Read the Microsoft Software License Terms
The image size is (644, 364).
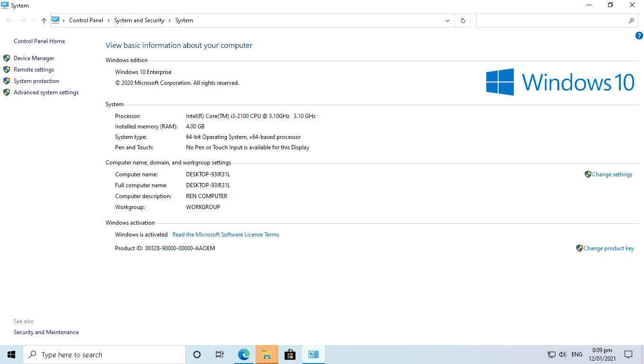click(x=225, y=235)
